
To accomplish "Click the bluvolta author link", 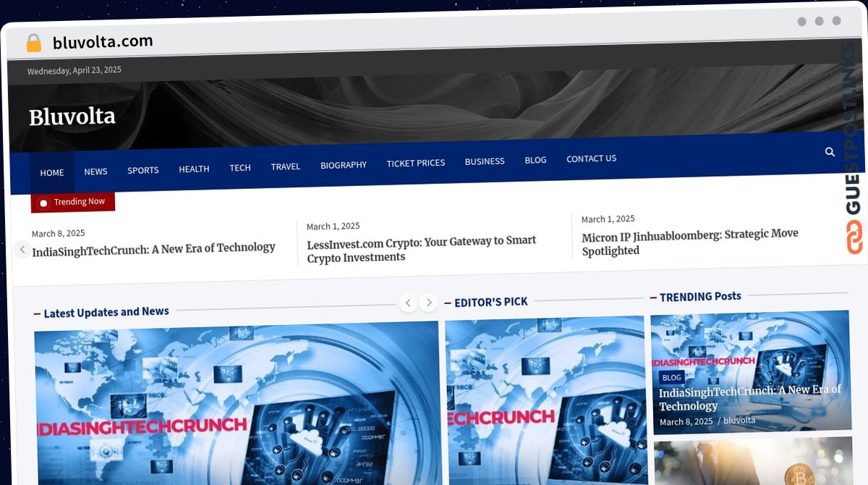I will [739, 420].
